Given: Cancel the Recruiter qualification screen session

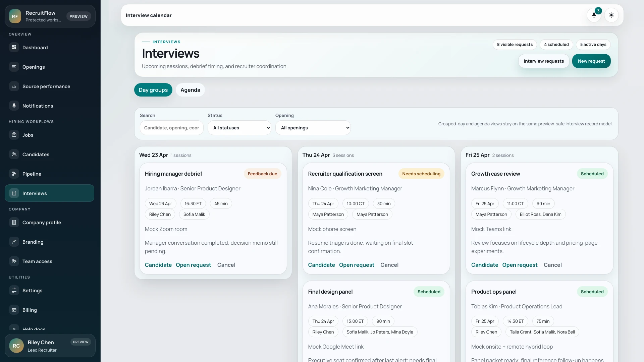Looking at the screenshot, I should (x=389, y=265).
